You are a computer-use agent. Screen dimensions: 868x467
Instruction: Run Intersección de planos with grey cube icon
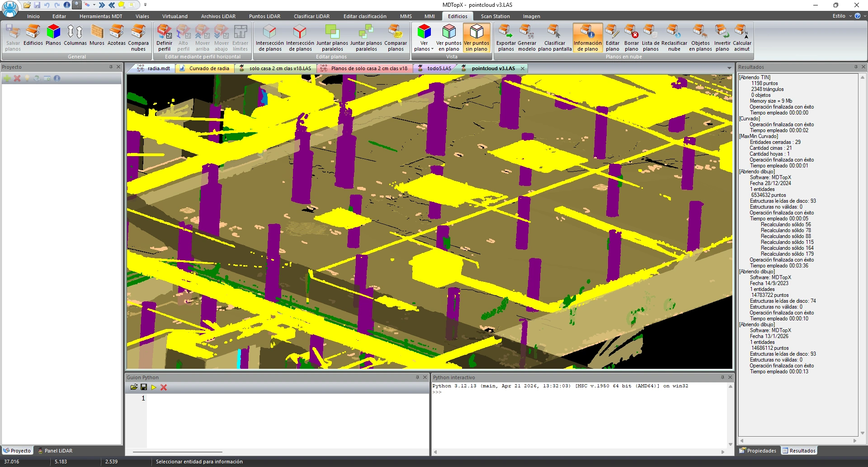click(x=270, y=38)
